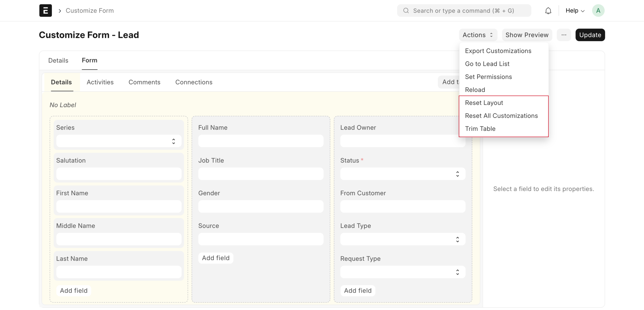Open the three-dots more options menu
The image size is (644, 310).
[x=564, y=35]
